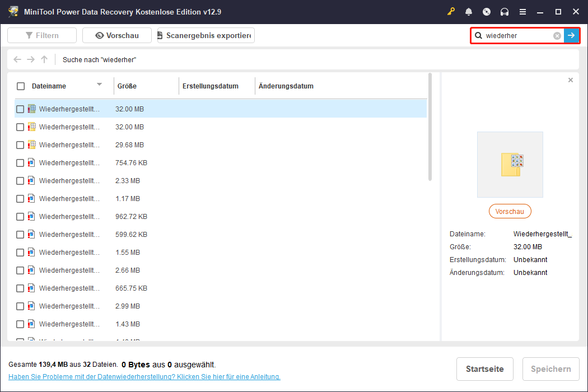
Task: Click the file icon of the 754.76 KB row
Action: coord(31,163)
